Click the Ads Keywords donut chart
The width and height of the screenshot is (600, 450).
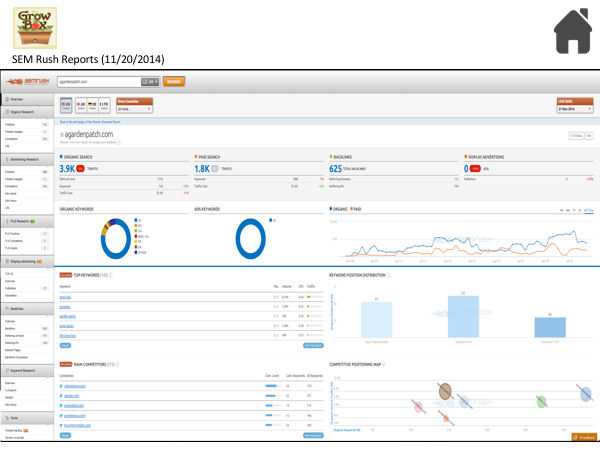[251, 238]
